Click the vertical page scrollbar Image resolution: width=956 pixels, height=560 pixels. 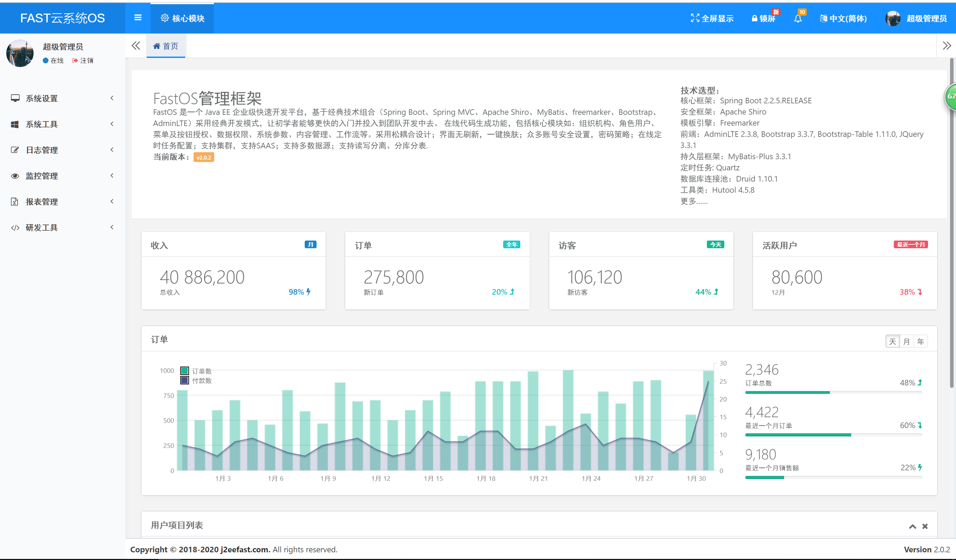coord(951,224)
